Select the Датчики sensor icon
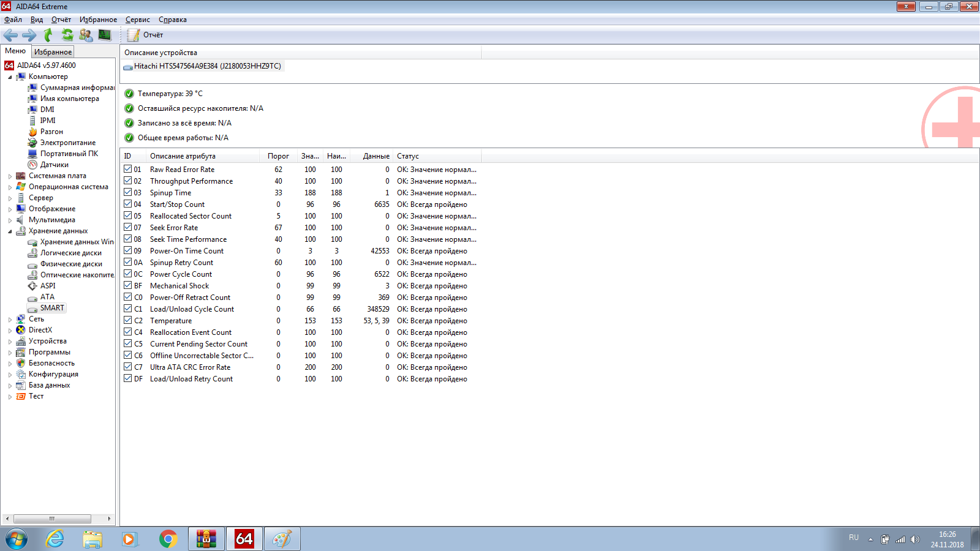 click(x=32, y=165)
